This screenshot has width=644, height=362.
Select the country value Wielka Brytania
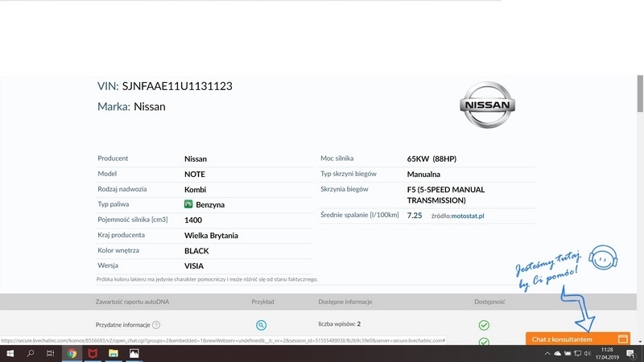(211, 236)
